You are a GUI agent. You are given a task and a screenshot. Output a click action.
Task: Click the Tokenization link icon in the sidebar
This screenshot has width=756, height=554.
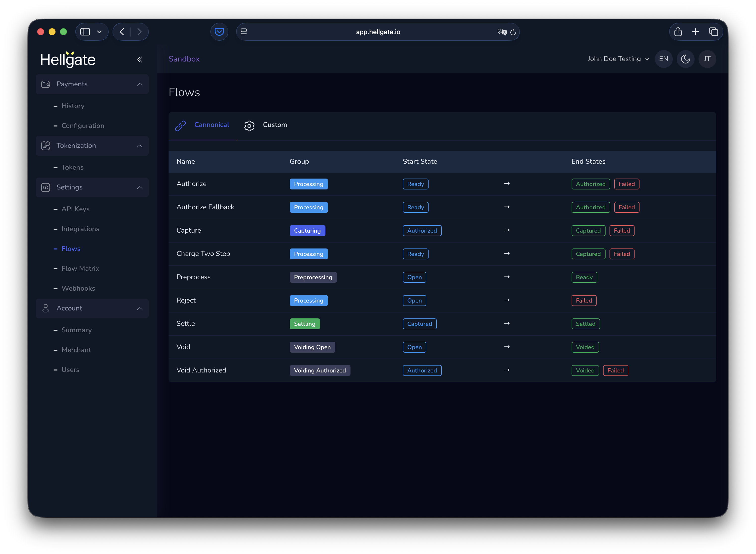click(46, 146)
